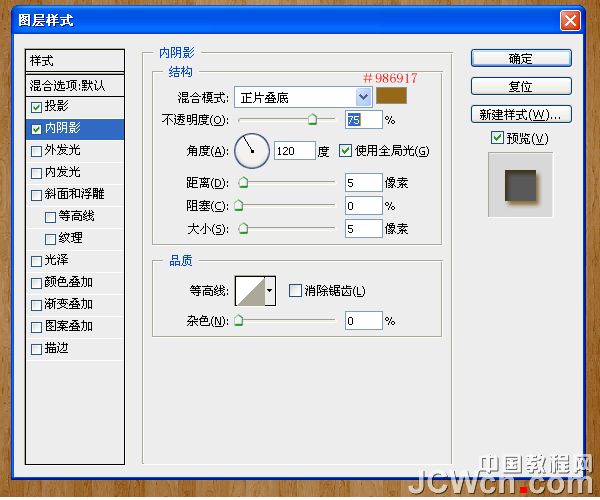600x500 pixels.
Task: Toggle the 投影 drop shadow checkbox
Action: point(36,107)
